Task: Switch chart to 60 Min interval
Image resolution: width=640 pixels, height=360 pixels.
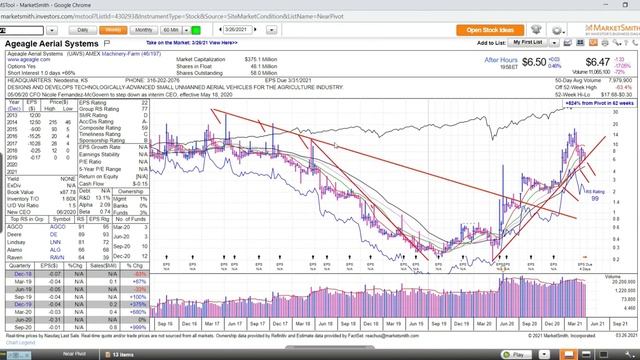Action: pyautogui.click(x=171, y=30)
